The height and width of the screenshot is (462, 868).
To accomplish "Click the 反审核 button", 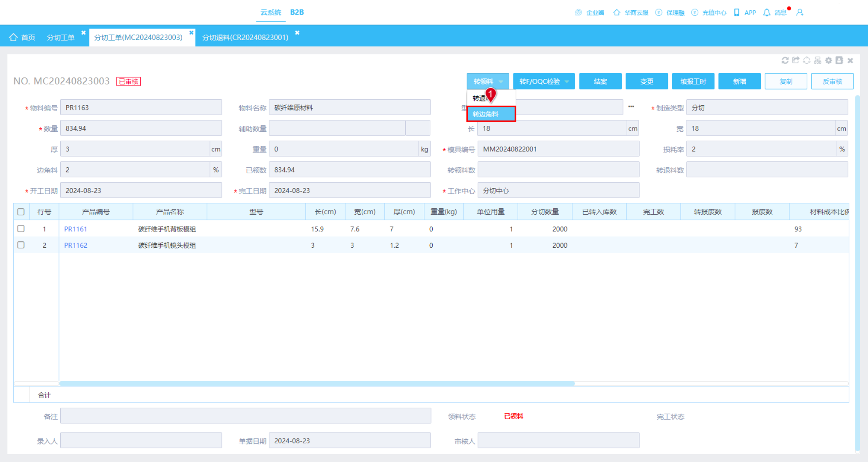I will (832, 81).
